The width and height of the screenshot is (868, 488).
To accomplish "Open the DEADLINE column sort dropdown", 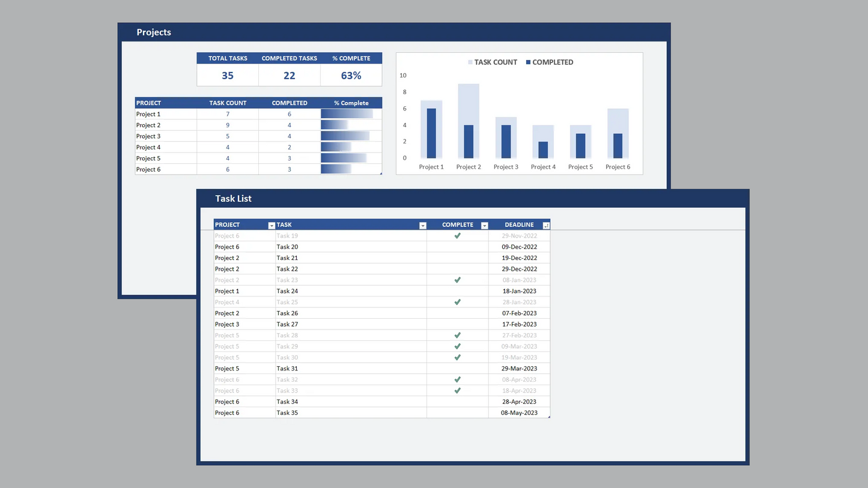I will [546, 226].
